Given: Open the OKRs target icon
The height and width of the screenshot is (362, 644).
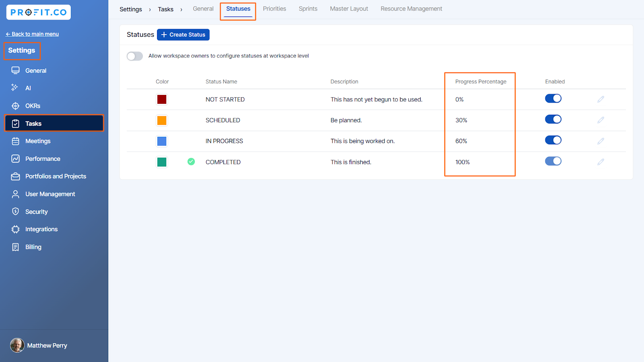Looking at the screenshot, I should [15, 106].
